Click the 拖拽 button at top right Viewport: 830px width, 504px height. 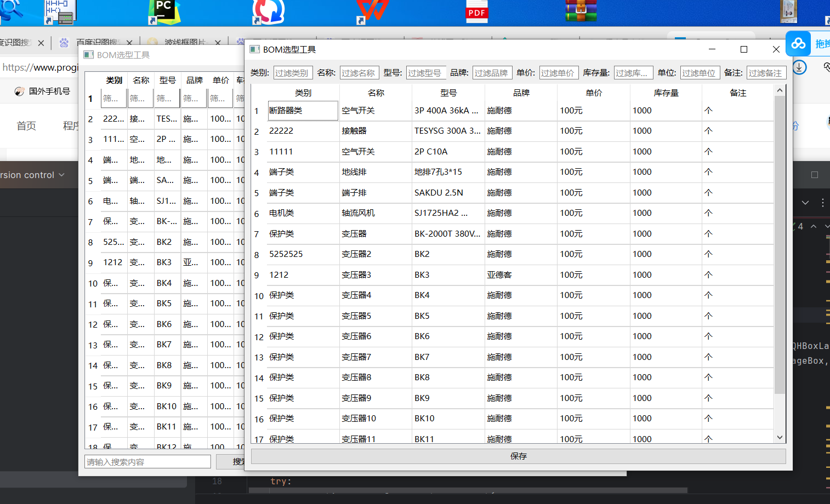click(x=809, y=43)
